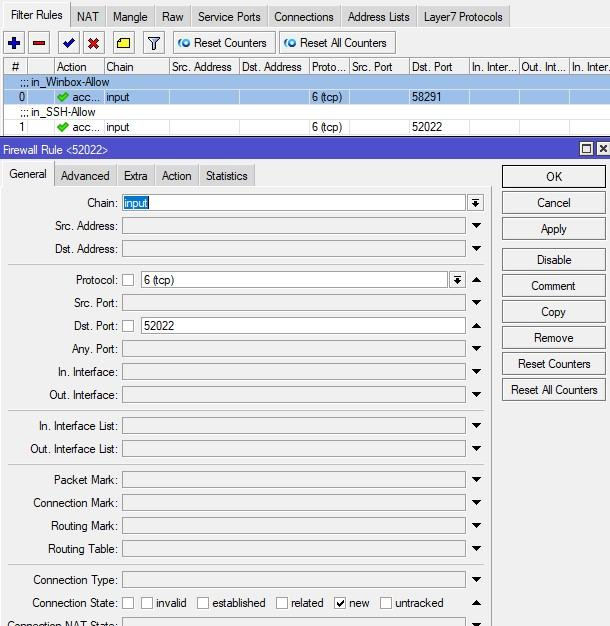Viewport: 610px width, 626px height.
Task: Expand the Packet Mark field
Action: point(476,479)
